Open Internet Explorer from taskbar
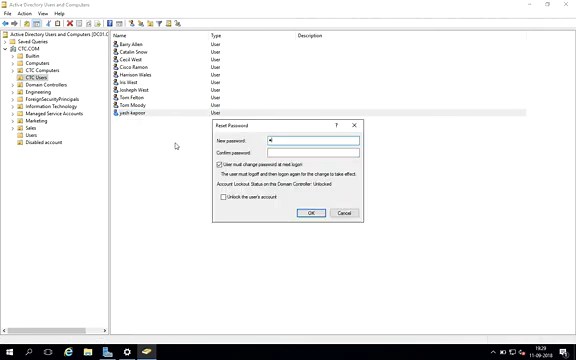 (x=68, y=352)
